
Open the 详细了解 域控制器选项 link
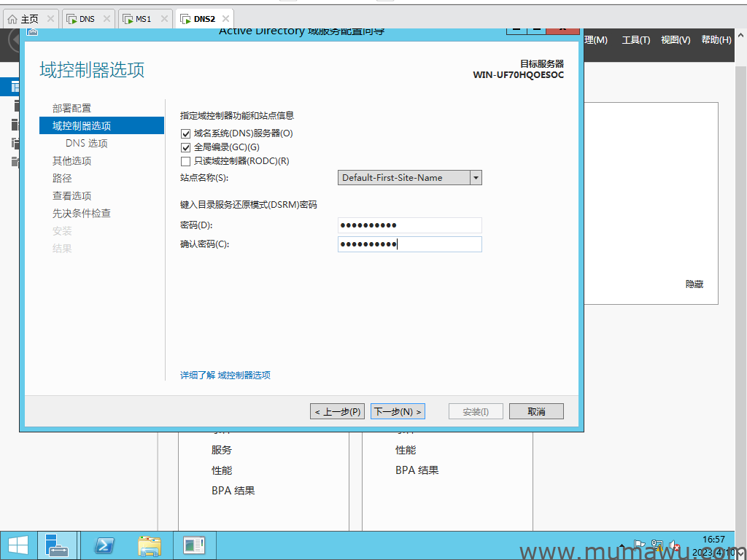click(225, 375)
